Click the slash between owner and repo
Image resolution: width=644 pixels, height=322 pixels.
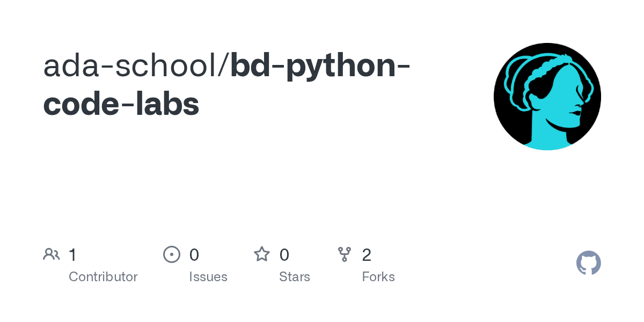tap(225, 65)
